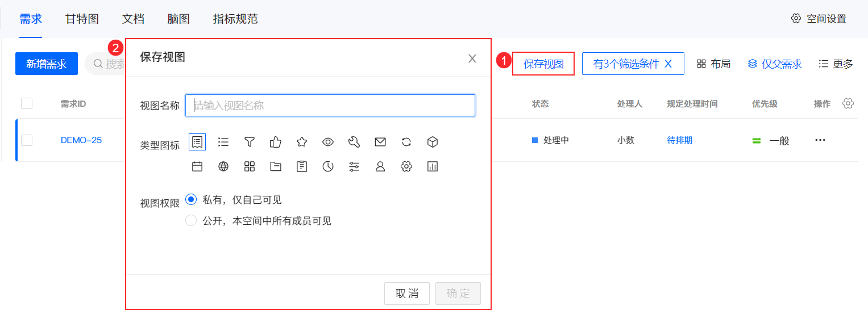Pick the star type icon
Image resolution: width=868 pixels, height=310 pixels.
pos(302,142)
